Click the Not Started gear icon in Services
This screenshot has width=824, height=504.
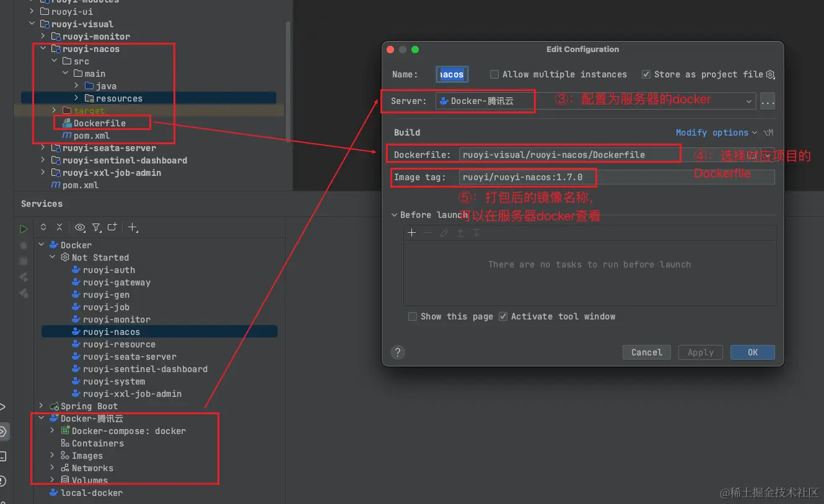[65, 258]
